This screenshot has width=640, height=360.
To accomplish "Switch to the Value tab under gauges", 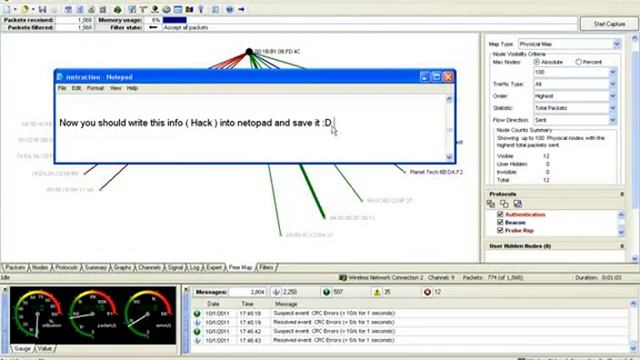I will (x=44, y=349).
